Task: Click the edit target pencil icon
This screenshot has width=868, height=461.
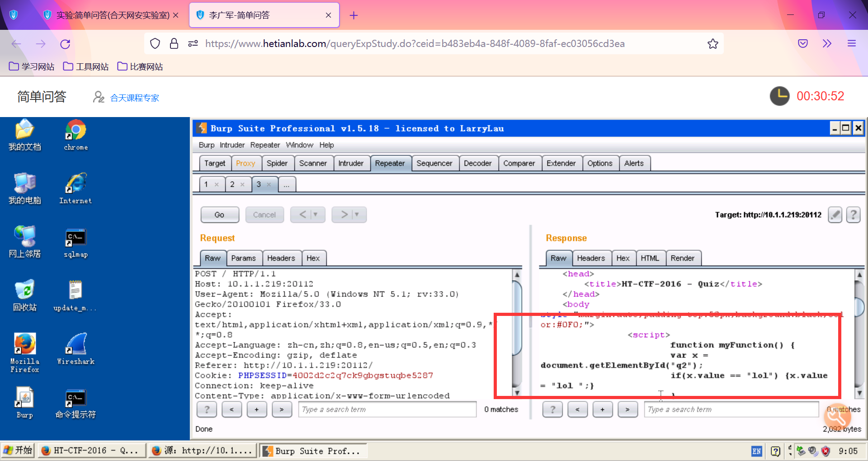Action: [835, 215]
